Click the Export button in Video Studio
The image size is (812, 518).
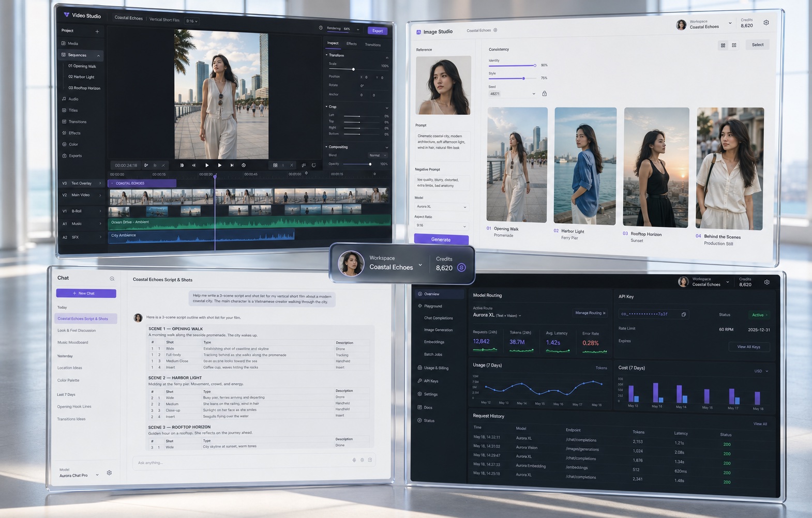pos(378,31)
